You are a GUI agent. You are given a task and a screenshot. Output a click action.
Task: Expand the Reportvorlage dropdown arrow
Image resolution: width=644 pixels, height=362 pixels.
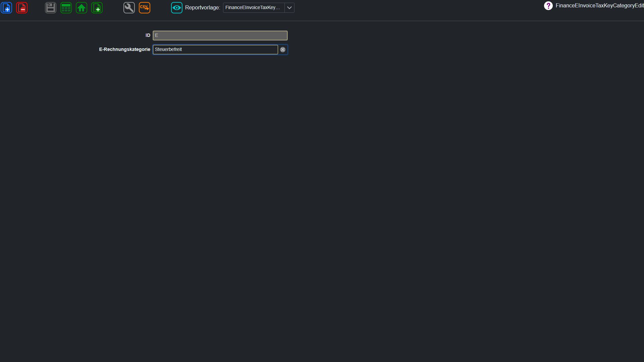[x=289, y=8]
